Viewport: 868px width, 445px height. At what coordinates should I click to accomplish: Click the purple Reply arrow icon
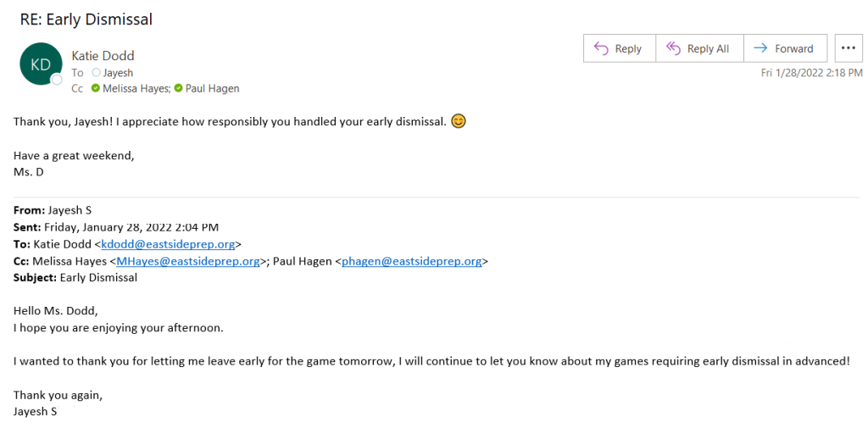click(x=601, y=48)
